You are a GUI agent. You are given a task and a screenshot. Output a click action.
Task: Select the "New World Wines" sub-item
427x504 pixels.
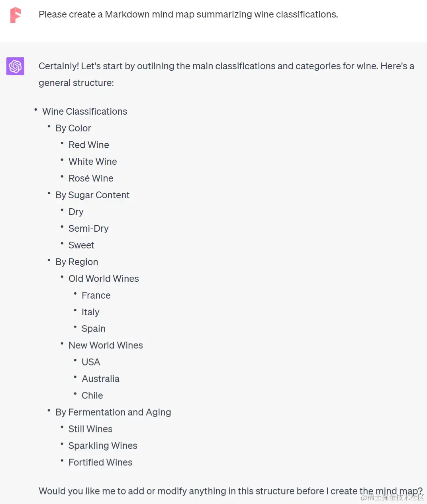[106, 345]
